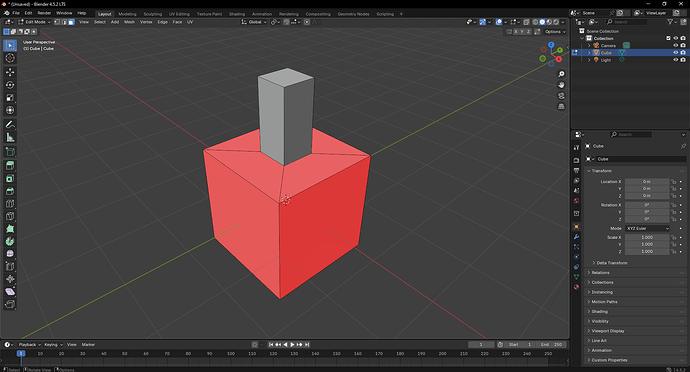Hide the Light object in outliner
The height and width of the screenshot is (372, 690).
coord(675,60)
